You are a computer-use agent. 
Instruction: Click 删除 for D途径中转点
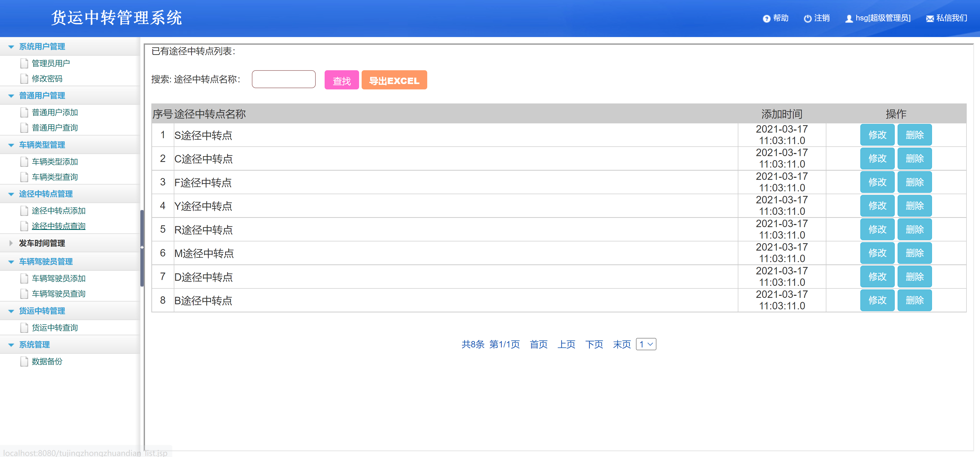coord(914,276)
